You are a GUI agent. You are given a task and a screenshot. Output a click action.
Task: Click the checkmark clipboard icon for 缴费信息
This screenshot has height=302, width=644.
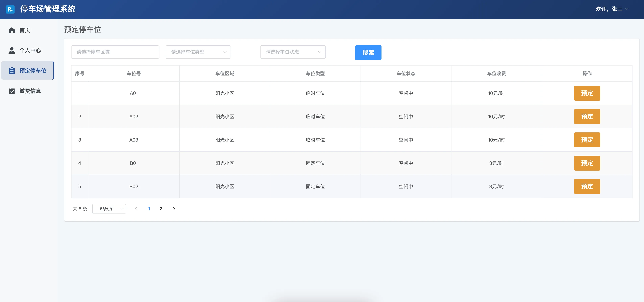click(x=12, y=91)
